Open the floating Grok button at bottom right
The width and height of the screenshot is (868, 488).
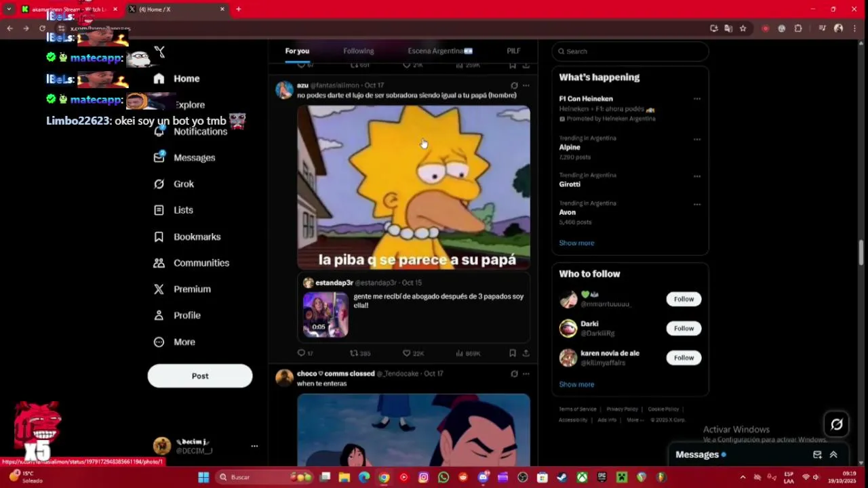click(x=837, y=424)
